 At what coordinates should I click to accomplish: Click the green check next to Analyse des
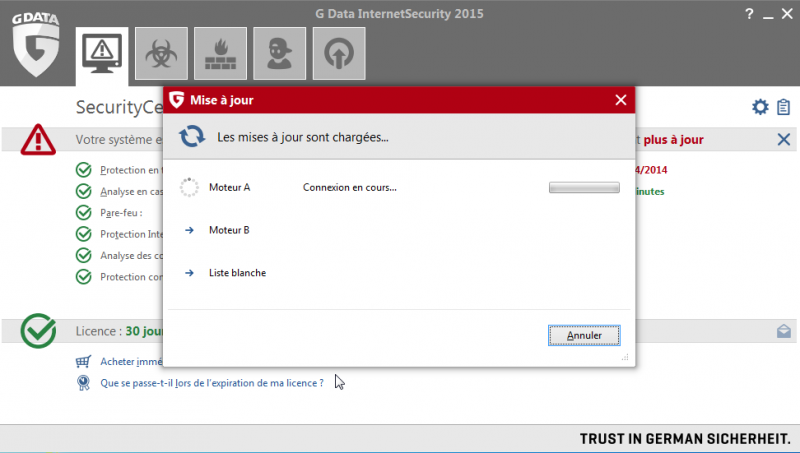point(84,255)
